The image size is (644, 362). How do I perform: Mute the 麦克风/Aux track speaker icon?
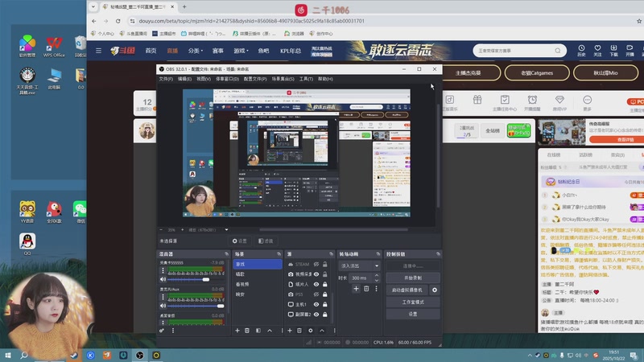[x=163, y=306]
